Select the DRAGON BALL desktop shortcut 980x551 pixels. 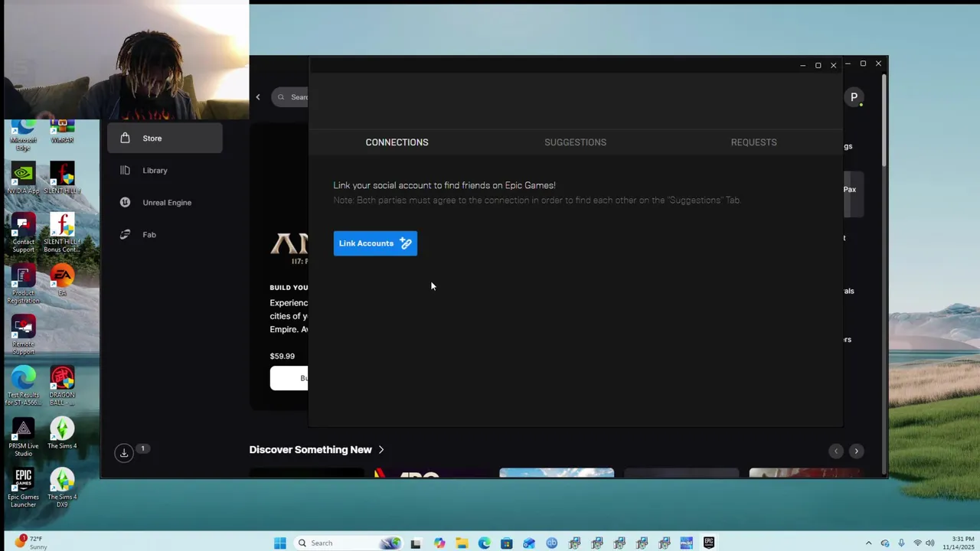coord(62,386)
